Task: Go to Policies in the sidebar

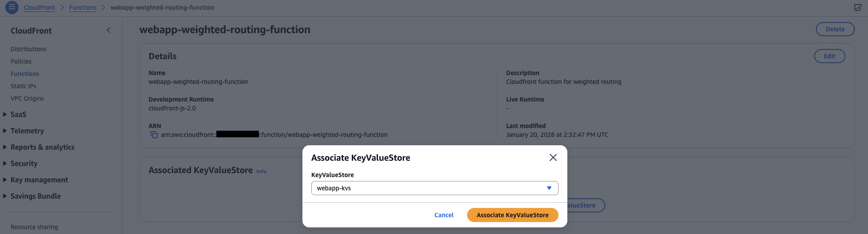Action: [21, 61]
